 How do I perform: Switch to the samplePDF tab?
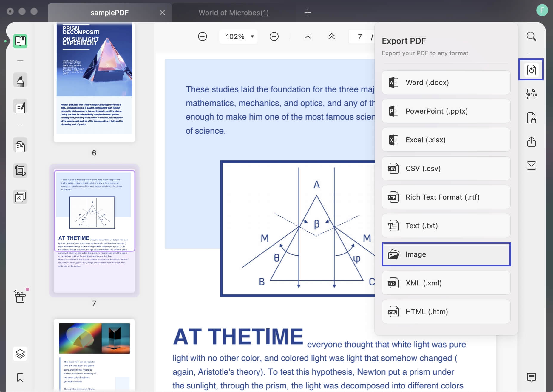point(110,13)
